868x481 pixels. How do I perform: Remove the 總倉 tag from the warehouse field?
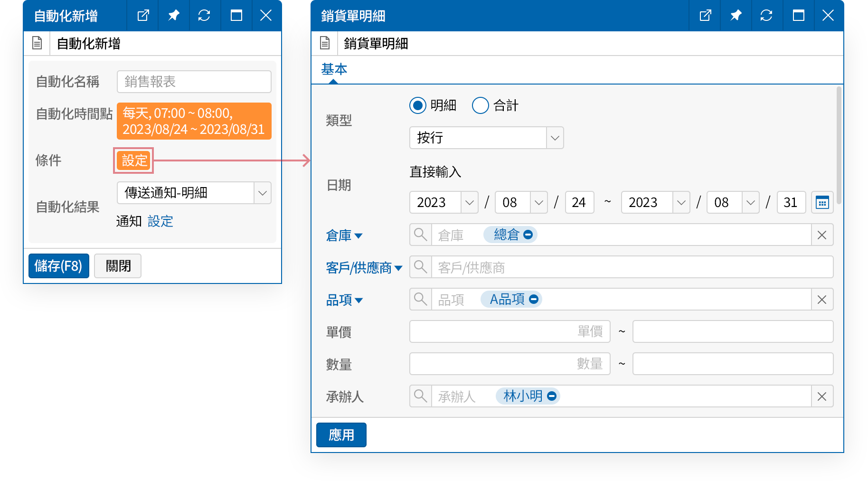coord(529,234)
